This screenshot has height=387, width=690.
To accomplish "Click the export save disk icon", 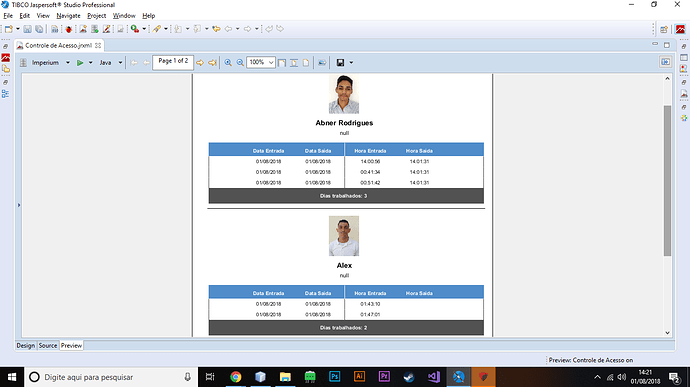I will click(340, 63).
